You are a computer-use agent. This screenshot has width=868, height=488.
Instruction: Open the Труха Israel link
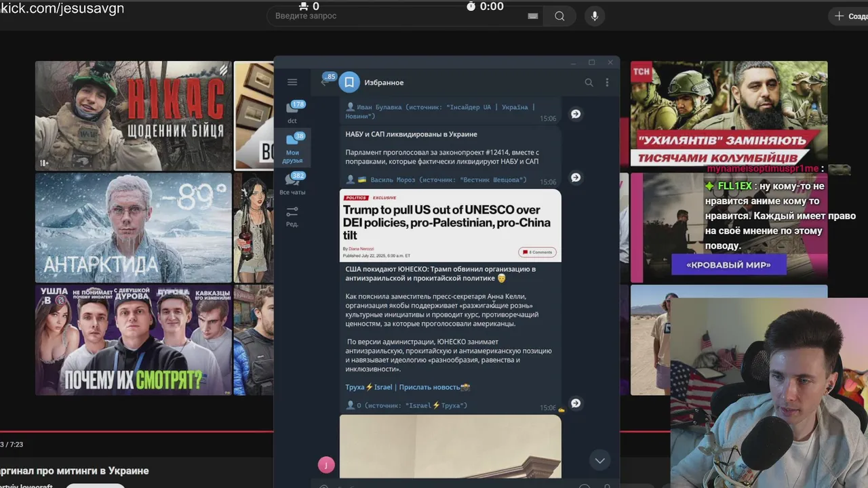[x=369, y=387]
